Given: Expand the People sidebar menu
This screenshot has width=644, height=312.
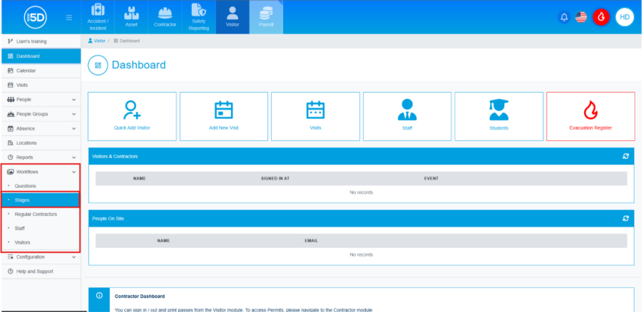Looking at the screenshot, I should pyautogui.click(x=41, y=99).
